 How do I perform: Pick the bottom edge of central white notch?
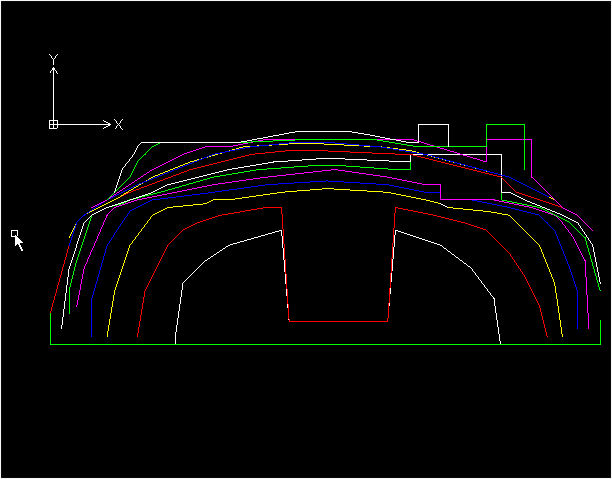[338, 321]
